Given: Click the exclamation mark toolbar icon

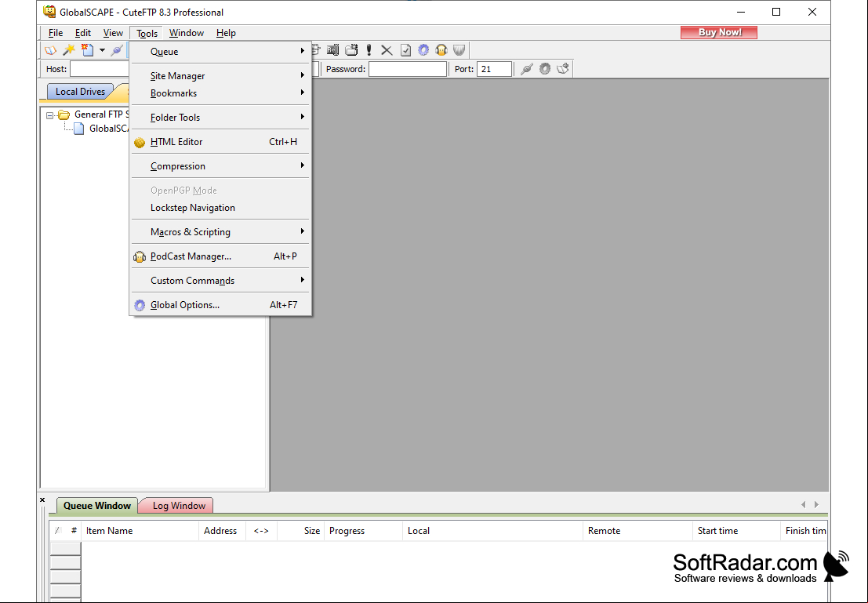Looking at the screenshot, I should click(x=369, y=50).
